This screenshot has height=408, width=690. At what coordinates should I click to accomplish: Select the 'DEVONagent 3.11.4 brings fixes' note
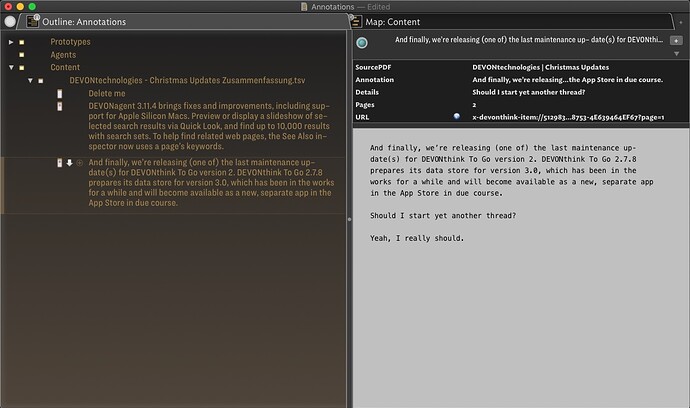tap(209, 126)
